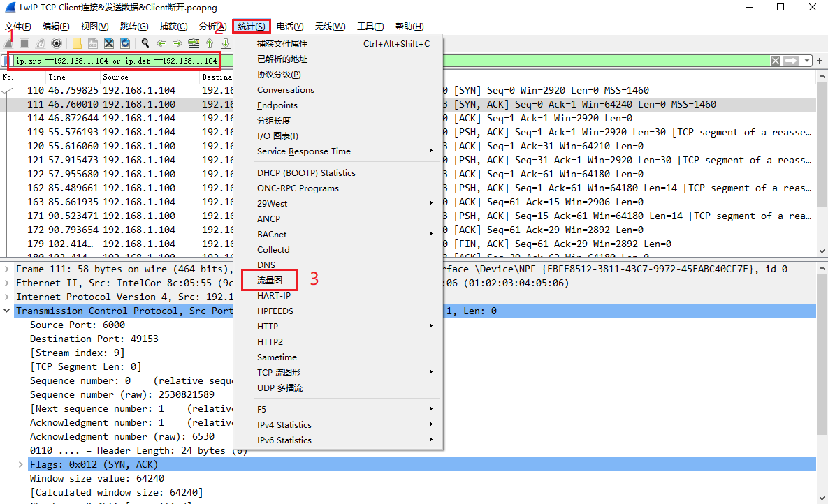Click the find packet magnifier icon
Screen dimensions: 828x504
pos(145,43)
